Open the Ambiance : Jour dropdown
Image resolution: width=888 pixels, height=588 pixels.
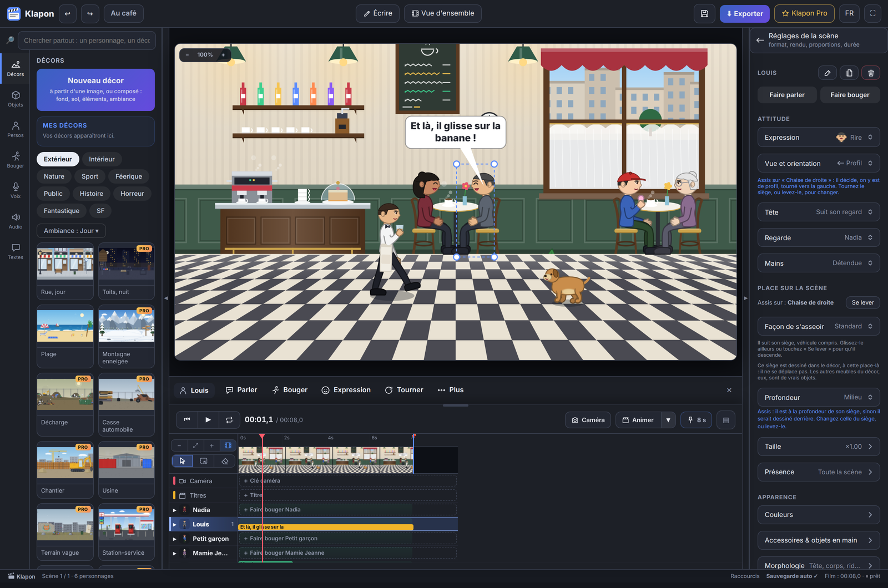pos(71,231)
